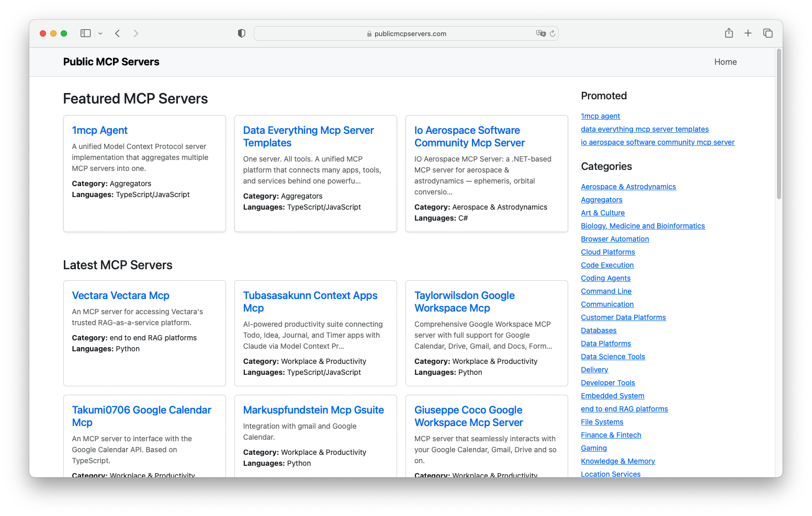Screen dimensions: 812x516
Task: Select Coding Agents category
Action: tap(606, 278)
